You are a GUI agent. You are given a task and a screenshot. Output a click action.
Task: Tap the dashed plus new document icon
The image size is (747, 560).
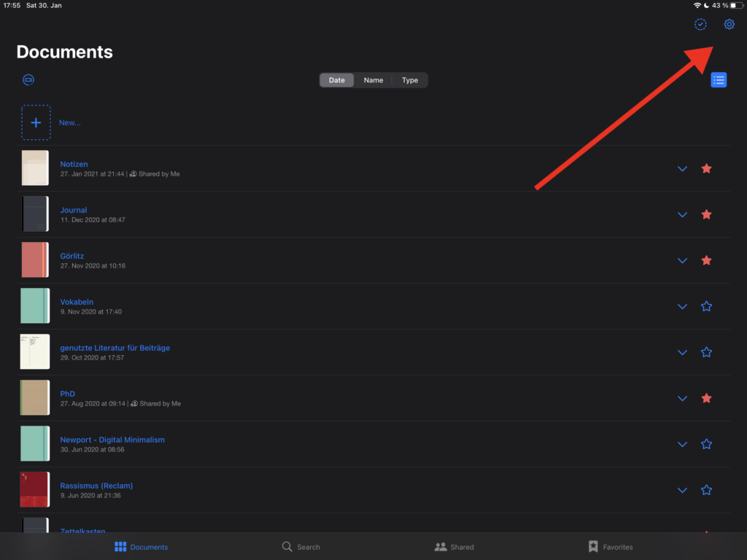[36, 122]
